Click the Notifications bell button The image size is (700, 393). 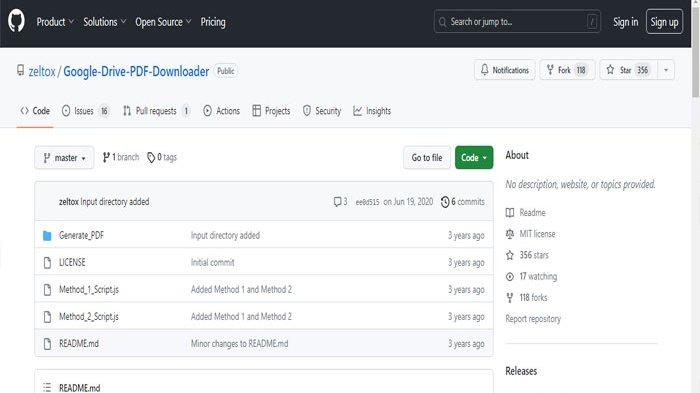(x=504, y=70)
